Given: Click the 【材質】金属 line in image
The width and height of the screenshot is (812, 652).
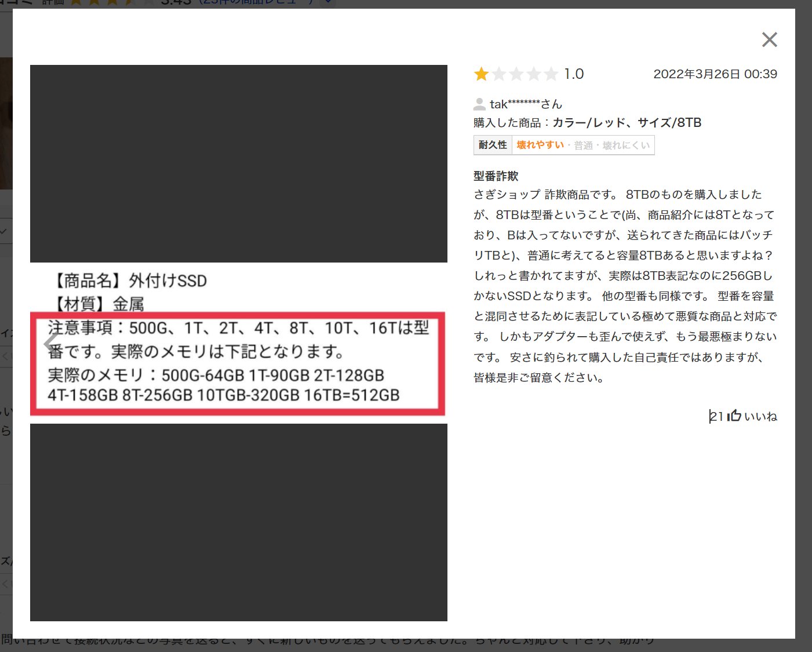Looking at the screenshot, I should click(x=97, y=304).
